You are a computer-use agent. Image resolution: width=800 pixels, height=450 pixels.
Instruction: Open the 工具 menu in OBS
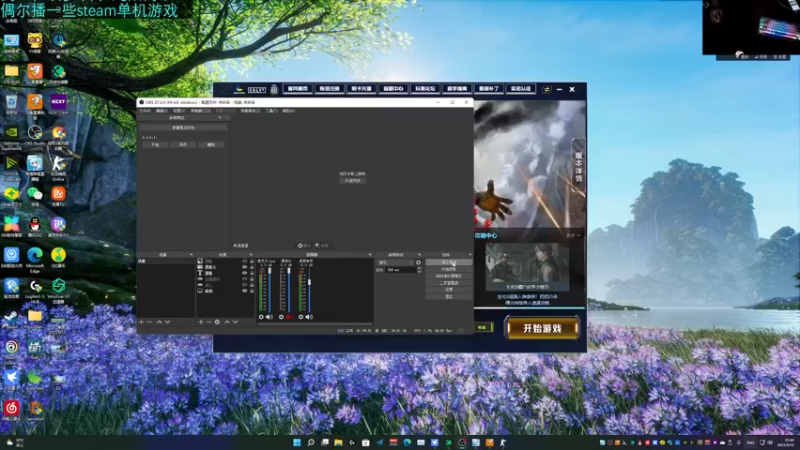coord(271,111)
